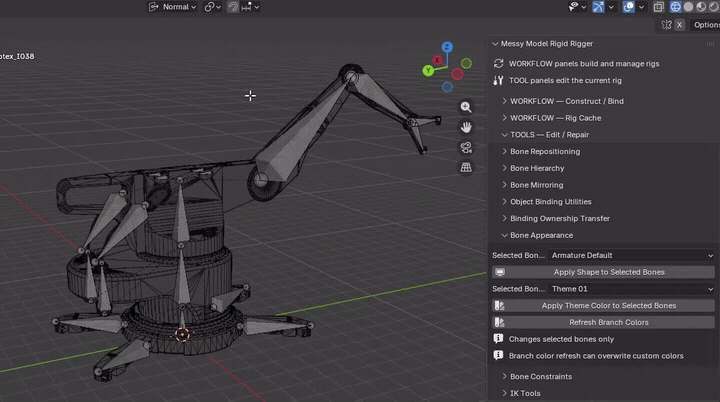Click the butterfly mirror icon

click(x=666, y=25)
